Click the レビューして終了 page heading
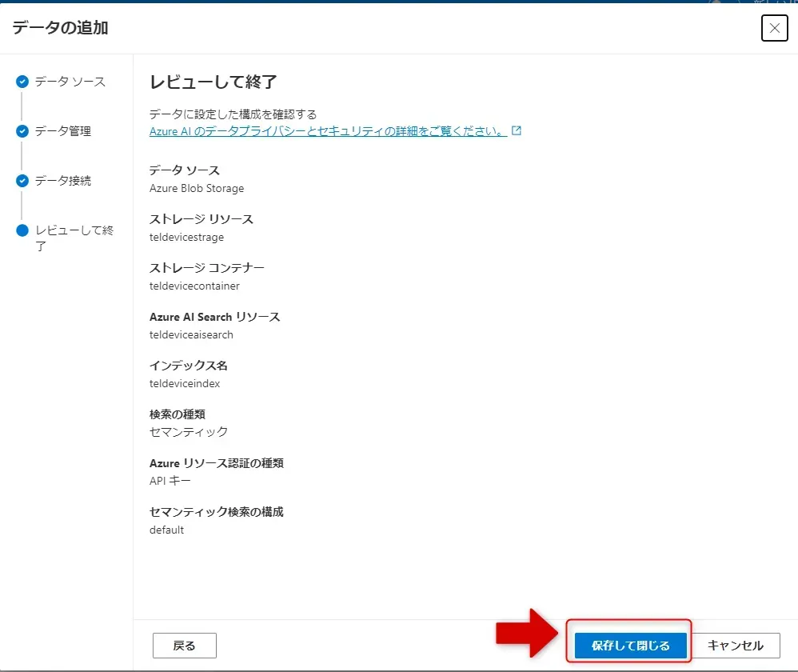Viewport: 798px width, 672px height. (x=213, y=82)
